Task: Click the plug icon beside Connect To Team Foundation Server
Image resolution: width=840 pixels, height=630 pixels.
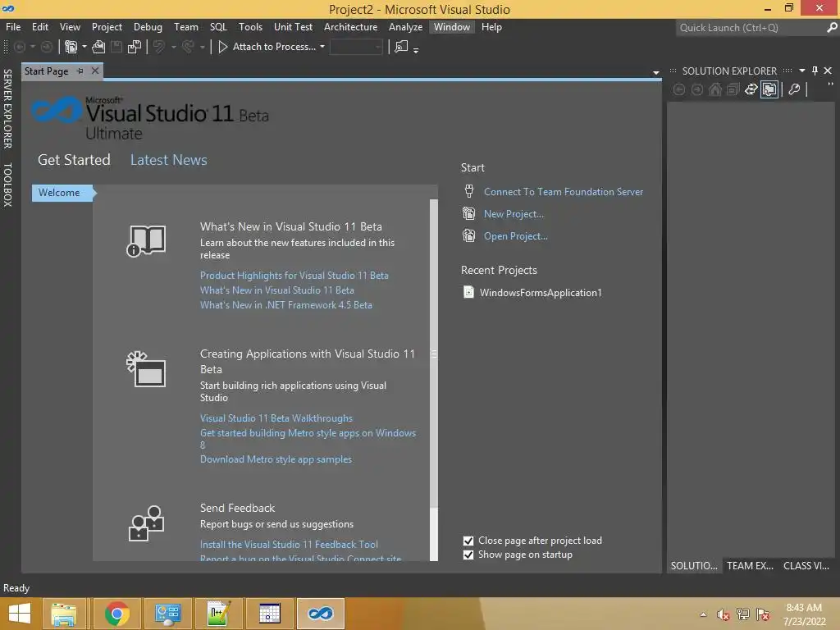Action: coord(468,191)
